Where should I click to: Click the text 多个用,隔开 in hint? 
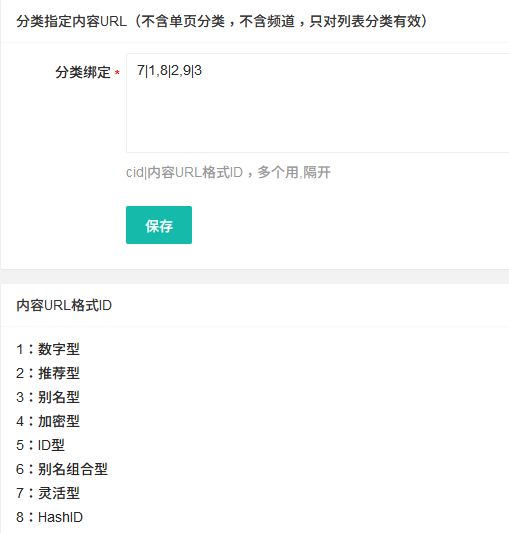point(294,172)
